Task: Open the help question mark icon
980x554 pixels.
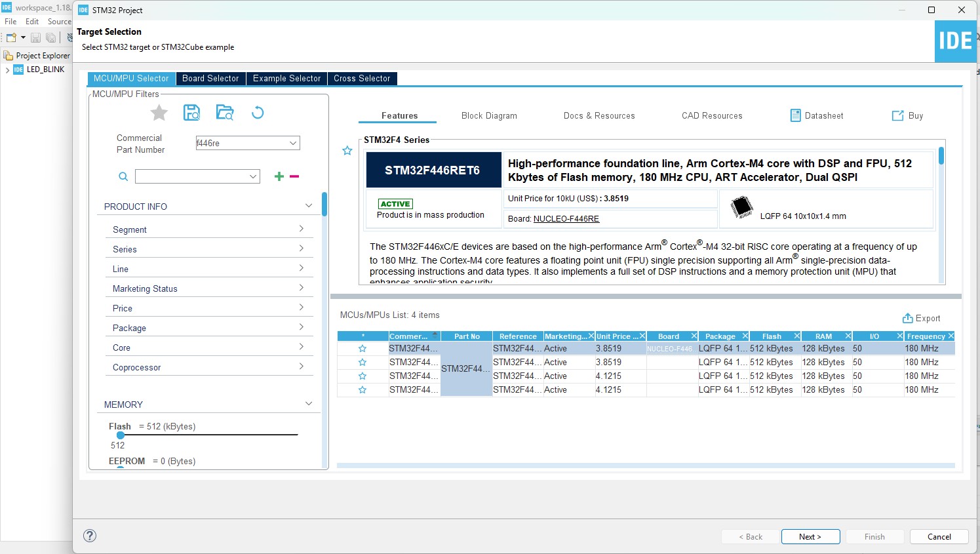Action: [90, 536]
